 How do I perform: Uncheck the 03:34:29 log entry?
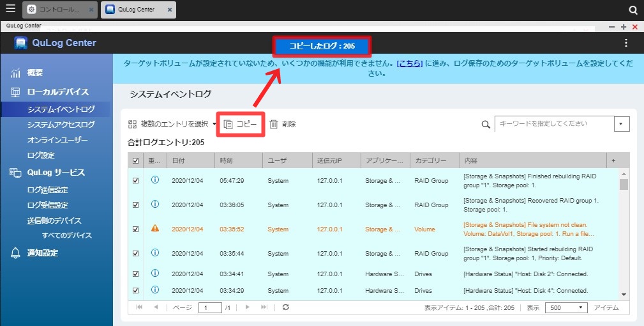click(135, 291)
